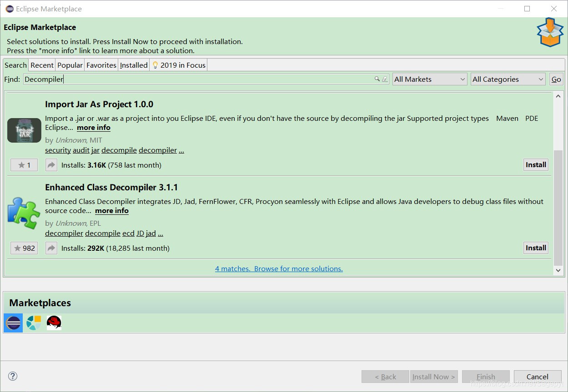Click the Eclipse title bar logo
The image size is (568, 392).
(10, 9)
